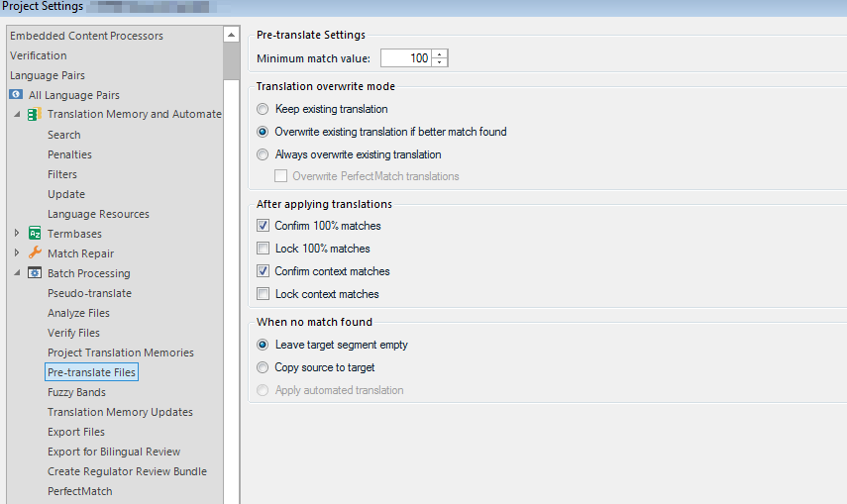The width and height of the screenshot is (847, 504).
Task: Collapse the Batch Processing node
Action: click(17, 273)
